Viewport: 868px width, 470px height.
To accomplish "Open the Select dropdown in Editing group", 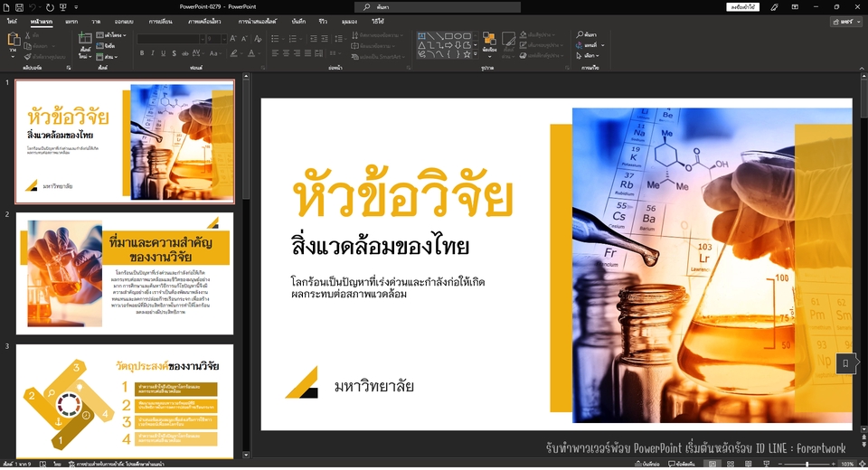I will [588, 55].
